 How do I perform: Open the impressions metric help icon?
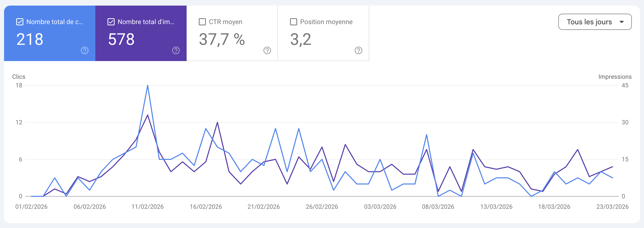tap(176, 50)
